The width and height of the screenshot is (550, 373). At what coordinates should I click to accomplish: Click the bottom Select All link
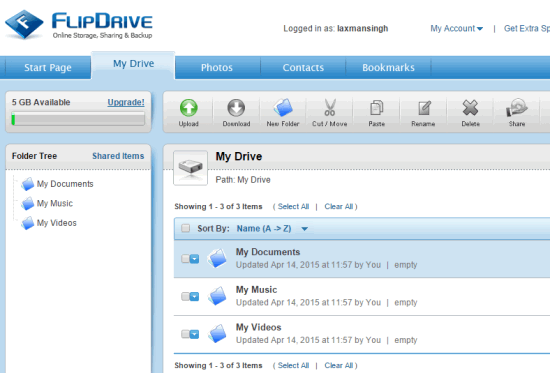[293, 365]
